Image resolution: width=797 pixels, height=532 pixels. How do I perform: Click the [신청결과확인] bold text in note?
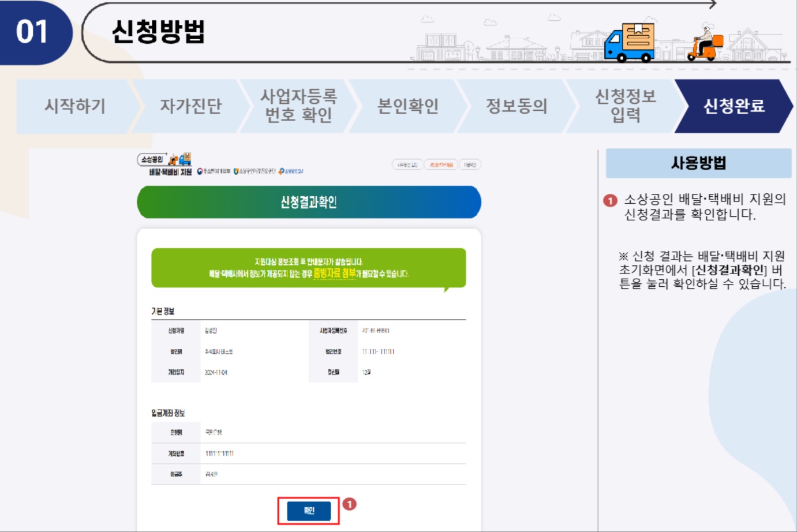(x=729, y=270)
